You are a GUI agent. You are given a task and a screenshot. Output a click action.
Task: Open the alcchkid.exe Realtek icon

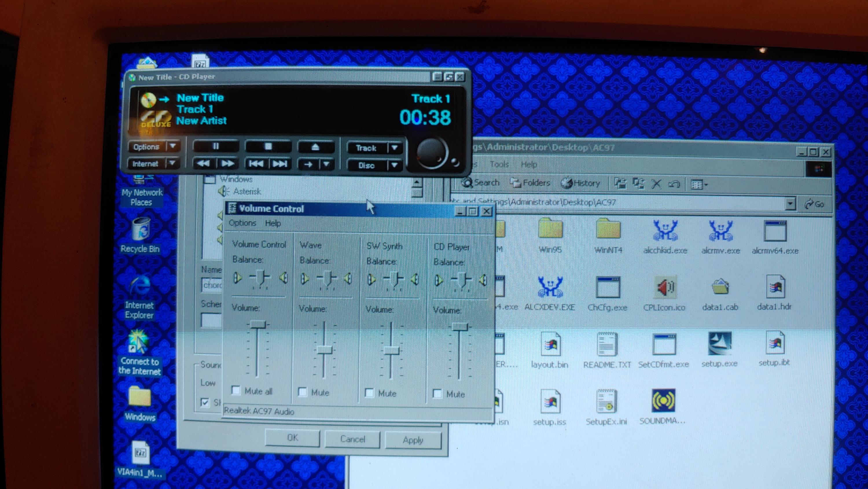[665, 231]
